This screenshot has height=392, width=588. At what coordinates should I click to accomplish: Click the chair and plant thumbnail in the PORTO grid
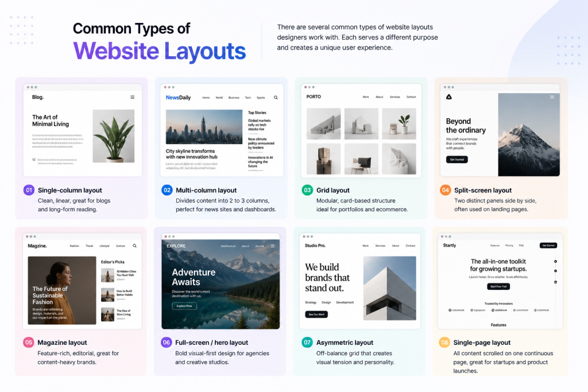coord(399,123)
